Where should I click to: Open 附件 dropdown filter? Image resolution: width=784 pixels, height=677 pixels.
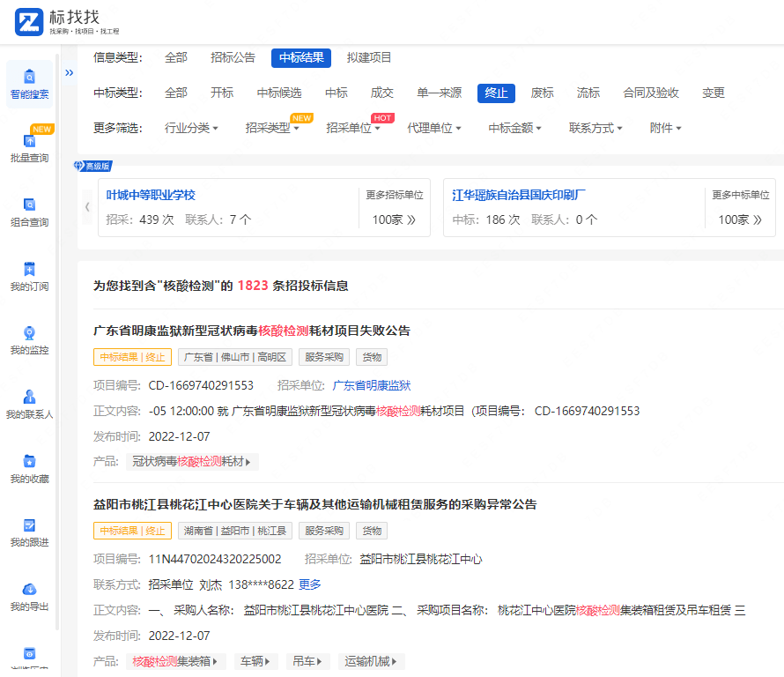pos(666,128)
